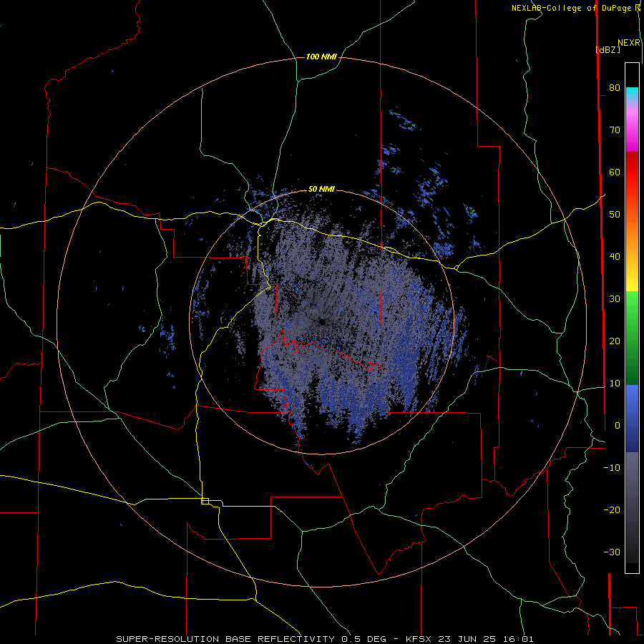This screenshot has width=644, height=644.
Task: Click the 70 value on the dBZ scale
Action: pos(615,130)
